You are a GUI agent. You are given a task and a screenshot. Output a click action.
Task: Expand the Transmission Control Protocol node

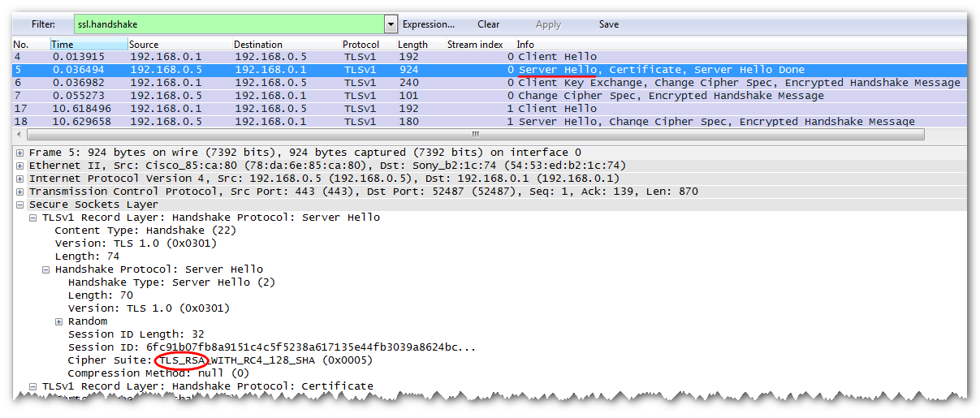click(20, 192)
